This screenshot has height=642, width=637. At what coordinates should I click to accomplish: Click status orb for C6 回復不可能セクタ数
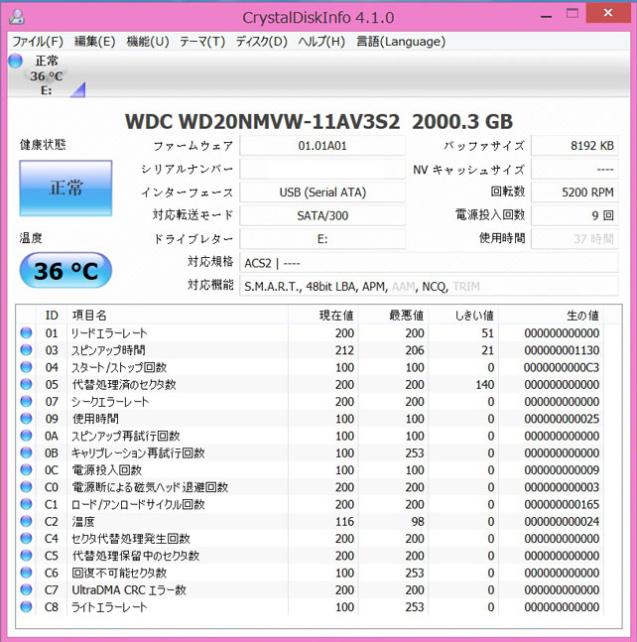(x=26, y=573)
